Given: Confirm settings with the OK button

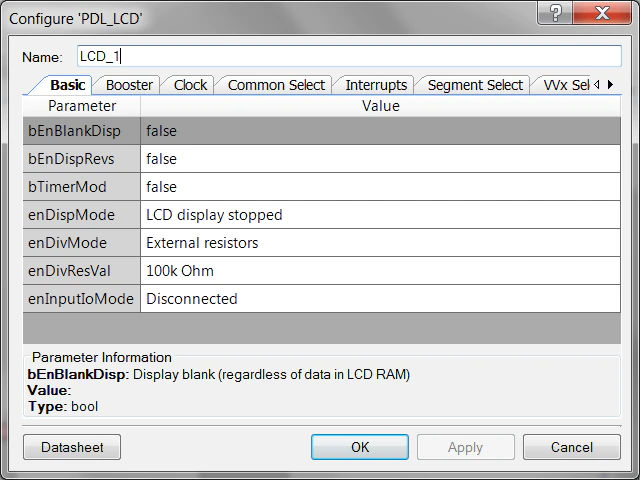Looking at the screenshot, I should click(360, 447).
